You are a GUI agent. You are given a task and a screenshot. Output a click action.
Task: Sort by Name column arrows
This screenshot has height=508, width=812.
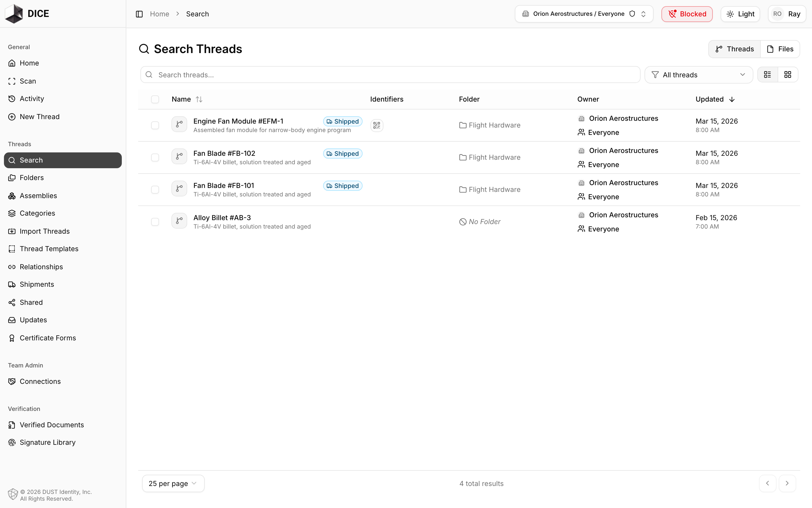click(199, 99)
